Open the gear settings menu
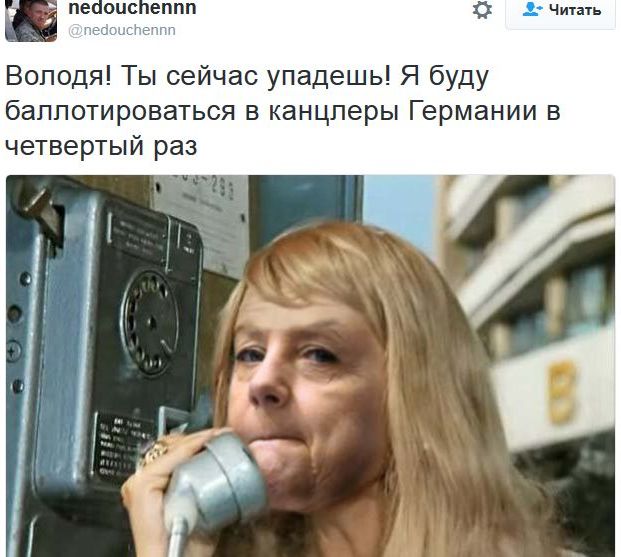The height and width of the screenshot is (557, 621). click(x=482, y=10)
